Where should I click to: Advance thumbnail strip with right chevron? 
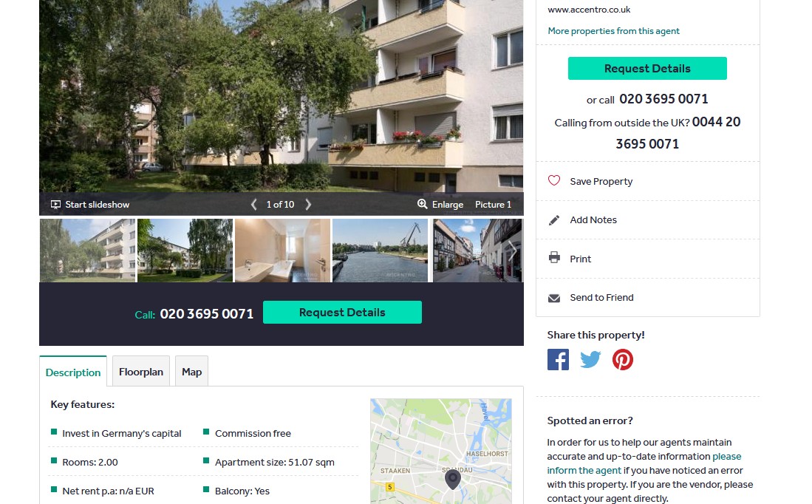pyautogui.click(x=512, y=251)
